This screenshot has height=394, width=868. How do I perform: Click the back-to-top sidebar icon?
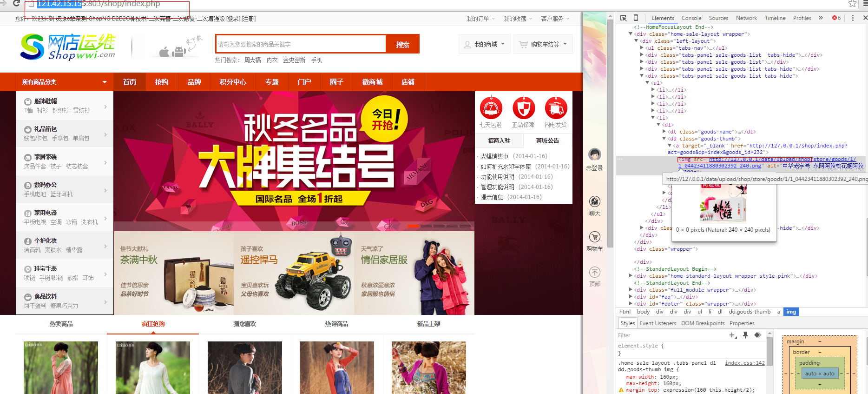tap(594, 272)
